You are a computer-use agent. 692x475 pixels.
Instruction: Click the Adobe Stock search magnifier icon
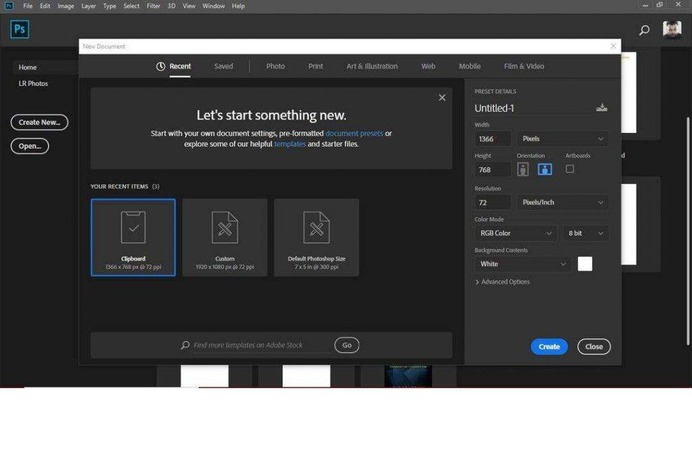pyautogui.click(x=185, y=345)
